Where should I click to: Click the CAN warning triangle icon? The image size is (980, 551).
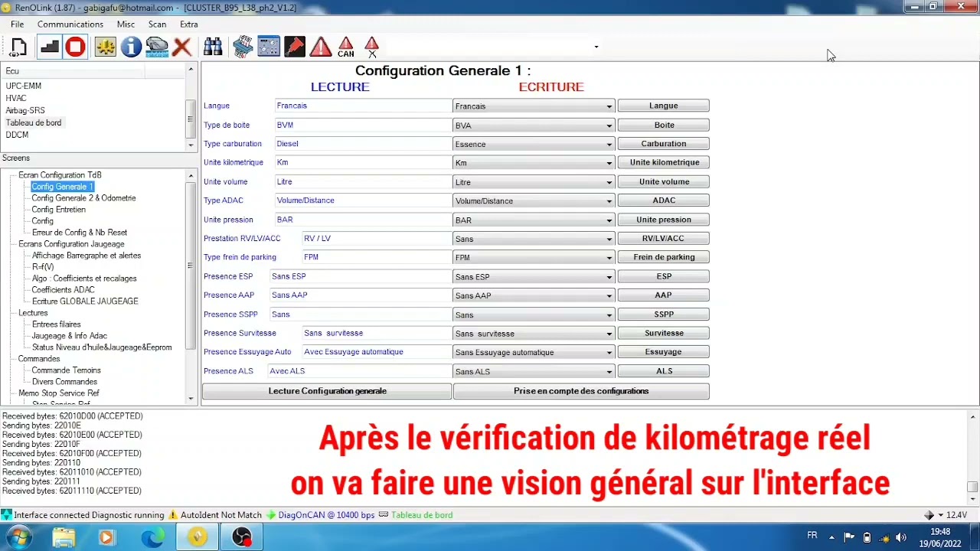pyautogui.click(x=346, y=47)
